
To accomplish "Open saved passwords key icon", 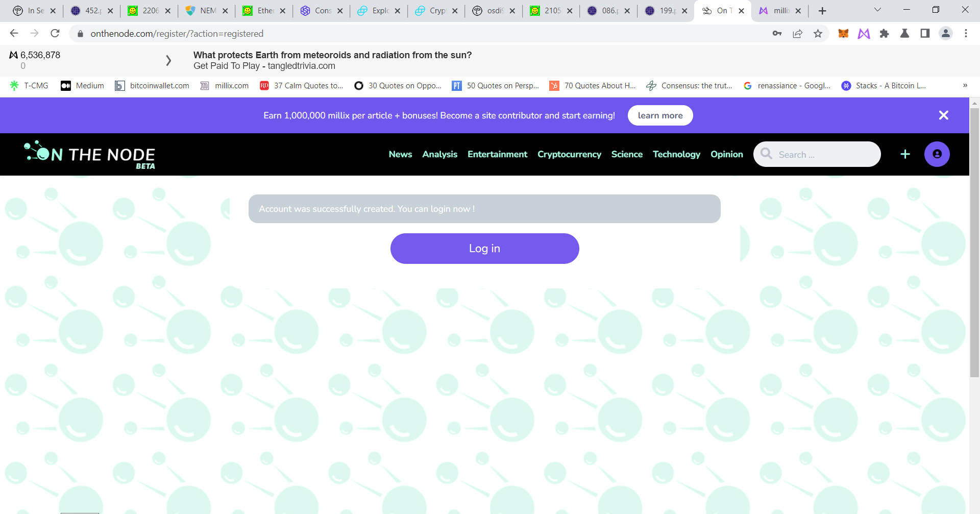I will click(777, 33).
